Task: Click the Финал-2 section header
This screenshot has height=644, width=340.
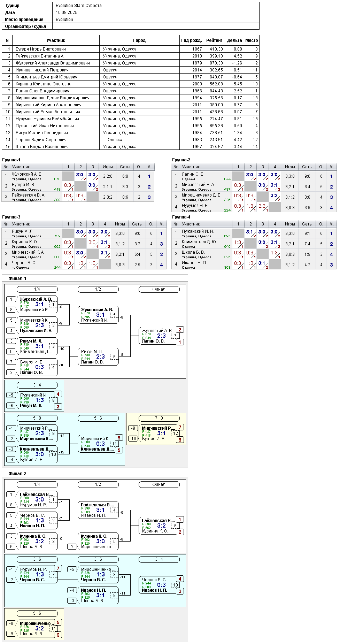Action: pyautogui.click(x=17, y=474)
